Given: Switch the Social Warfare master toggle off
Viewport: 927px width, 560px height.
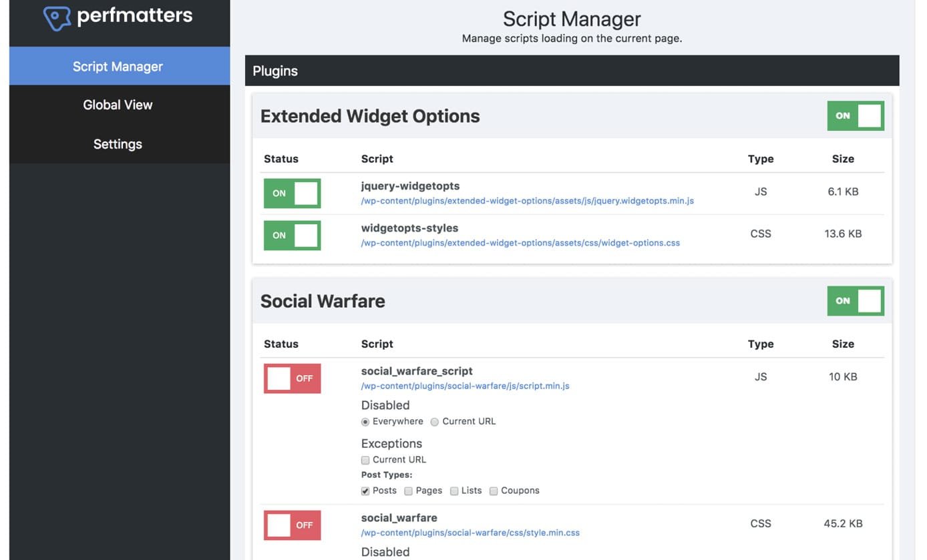Looking at the screenshot, I should point(856,300).
